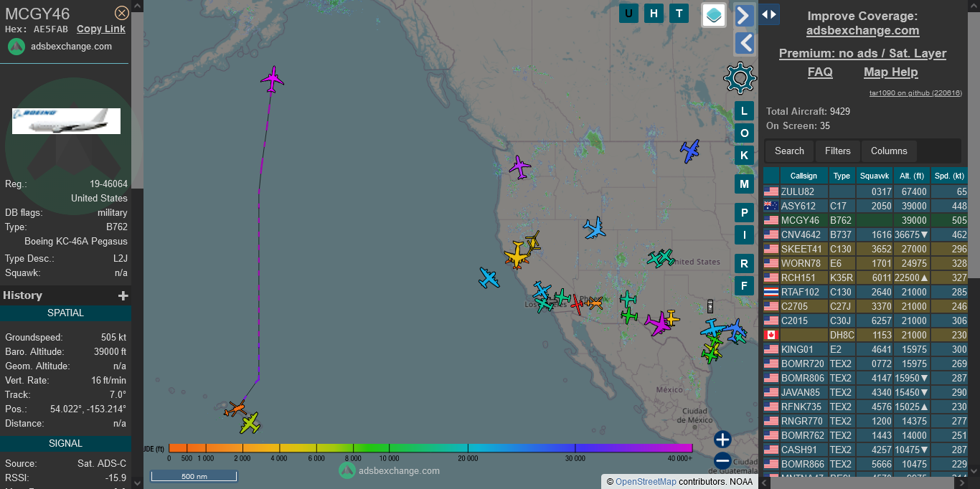Select the dark blue aircraft over Canada
The height and width of the screenshot is (489, 980).
pos(690,151)
